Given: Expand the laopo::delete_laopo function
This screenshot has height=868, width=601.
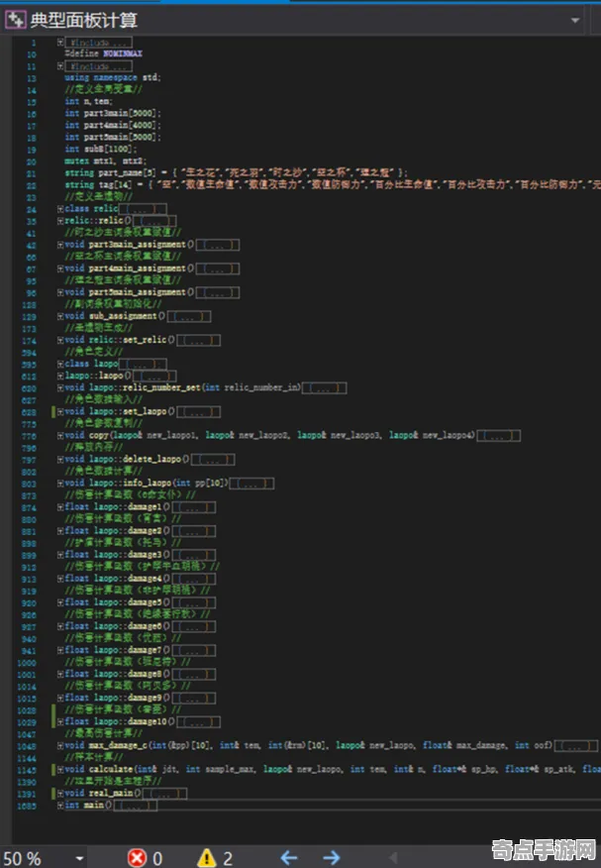Looking at the screenshot, I should (x=60, y=459).
